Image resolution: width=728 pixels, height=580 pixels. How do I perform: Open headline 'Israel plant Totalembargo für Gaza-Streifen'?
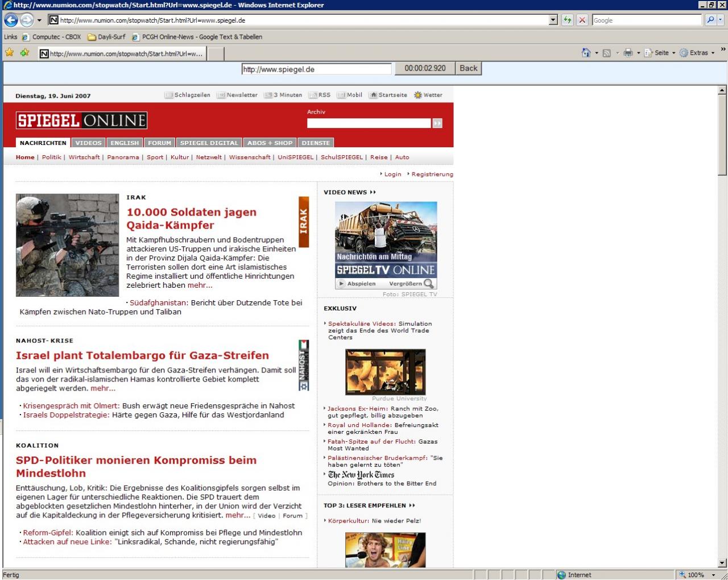coord(142,355)
